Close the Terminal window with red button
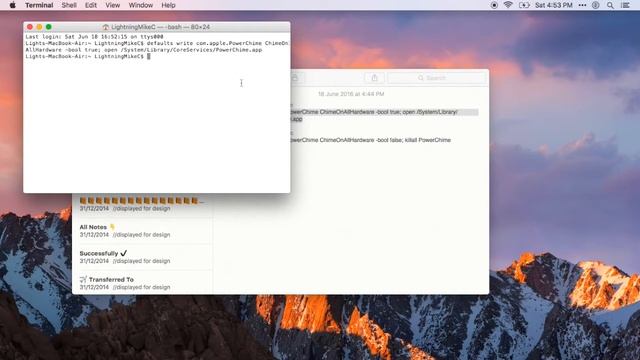 click(30, 27)
